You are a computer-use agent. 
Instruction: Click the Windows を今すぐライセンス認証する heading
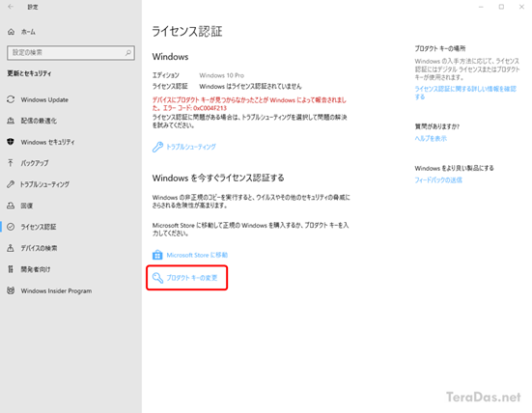pos(218,178)
